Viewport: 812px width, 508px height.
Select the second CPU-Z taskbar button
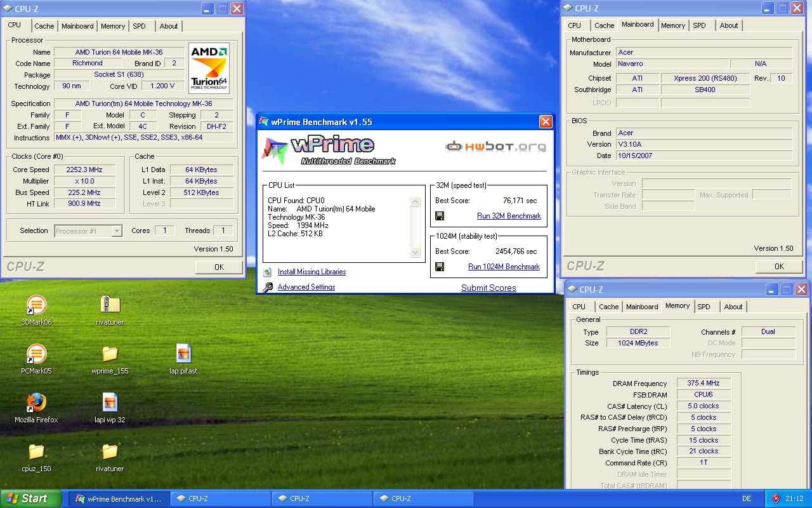[x=322, y=499]
